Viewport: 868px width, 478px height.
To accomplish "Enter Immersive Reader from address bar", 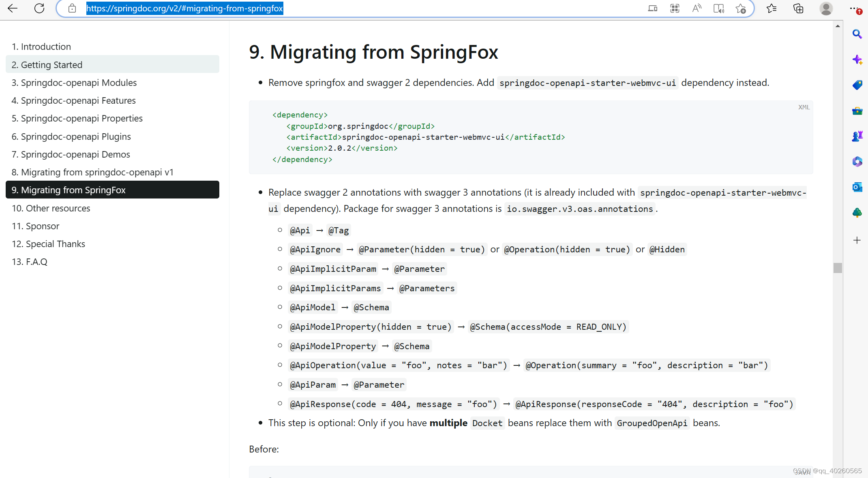I will (x=718, y=8).
